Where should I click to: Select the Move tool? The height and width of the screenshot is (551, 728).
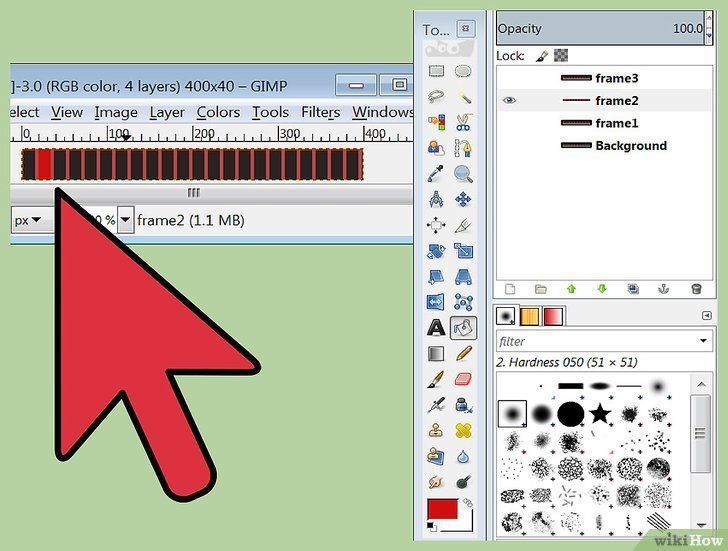pos(463,200)
